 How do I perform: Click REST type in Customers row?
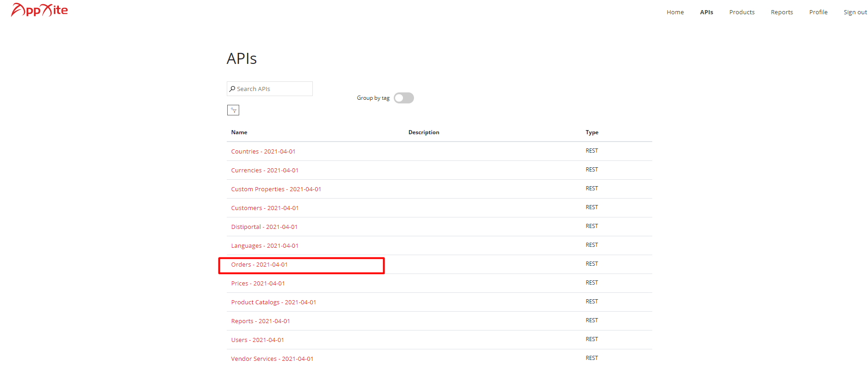click(592, 207)
